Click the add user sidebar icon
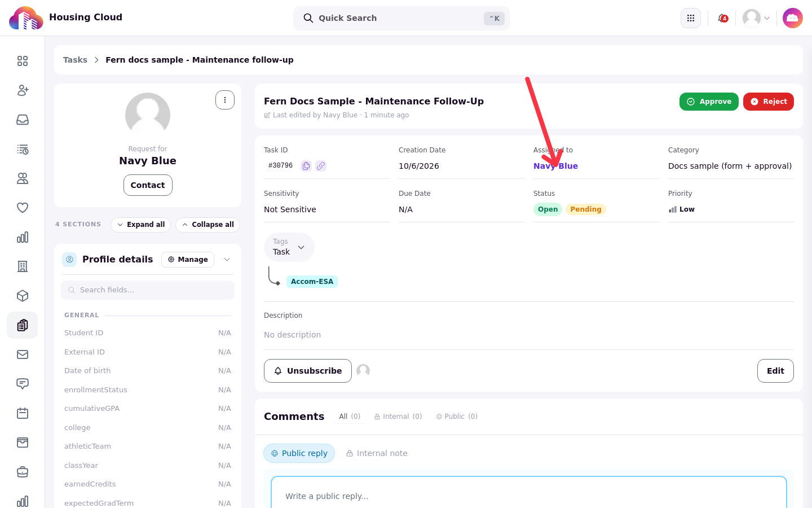 click(x=23, y=90)
